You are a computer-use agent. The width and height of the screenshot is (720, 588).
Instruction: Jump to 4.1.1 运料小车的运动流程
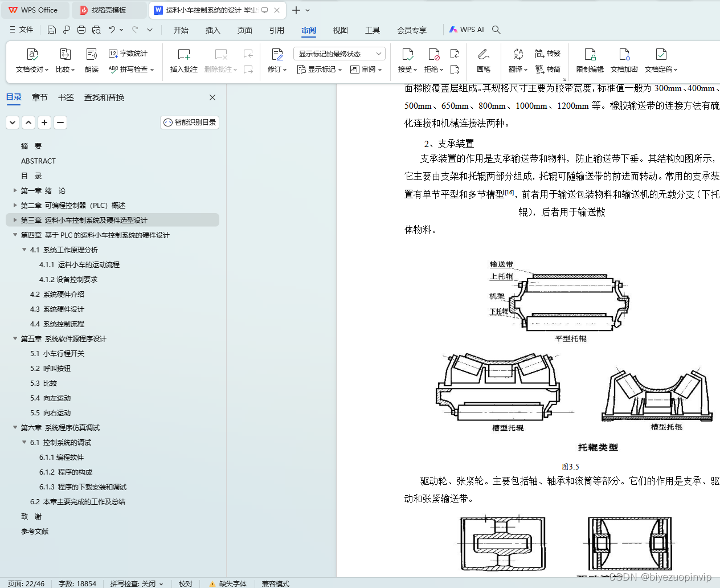(x=79, y=265)
